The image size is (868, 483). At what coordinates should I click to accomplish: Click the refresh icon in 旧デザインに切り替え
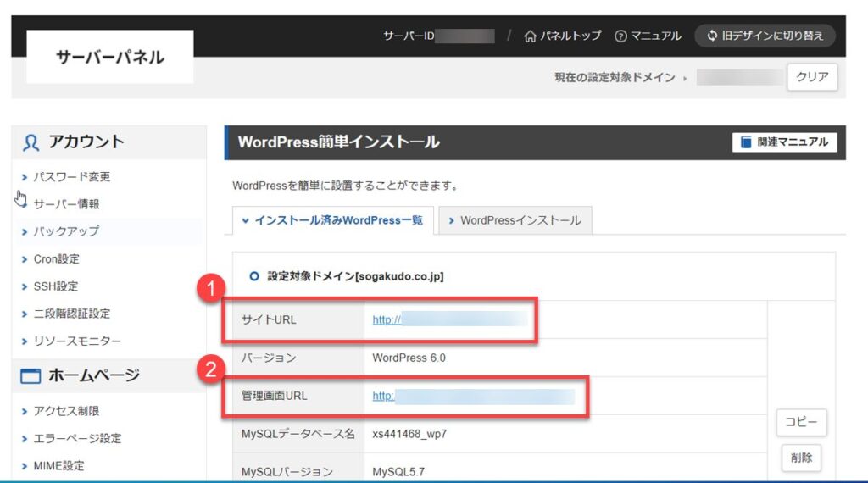pyautogui.click(x=712, y=36)
